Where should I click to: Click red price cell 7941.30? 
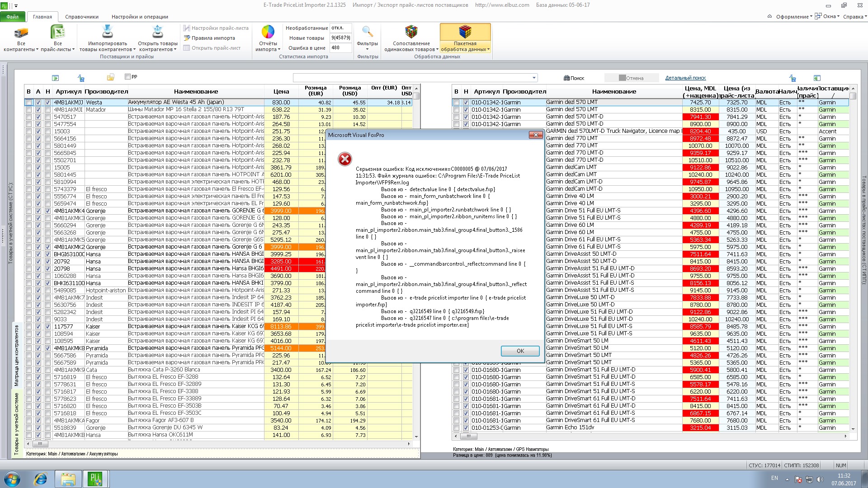700,117
